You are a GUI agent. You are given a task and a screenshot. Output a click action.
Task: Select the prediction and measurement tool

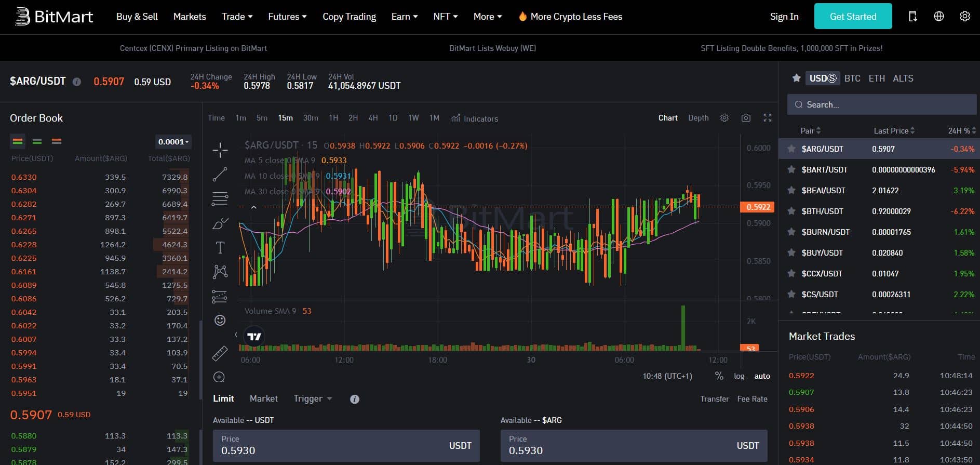click(x=220, y=296)
